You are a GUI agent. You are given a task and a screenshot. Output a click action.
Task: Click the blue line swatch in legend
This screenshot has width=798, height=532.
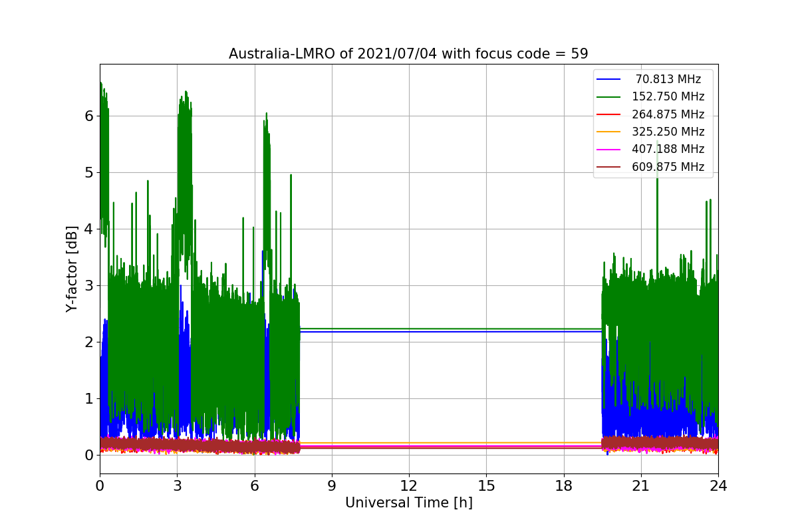(x=608, y=79)
